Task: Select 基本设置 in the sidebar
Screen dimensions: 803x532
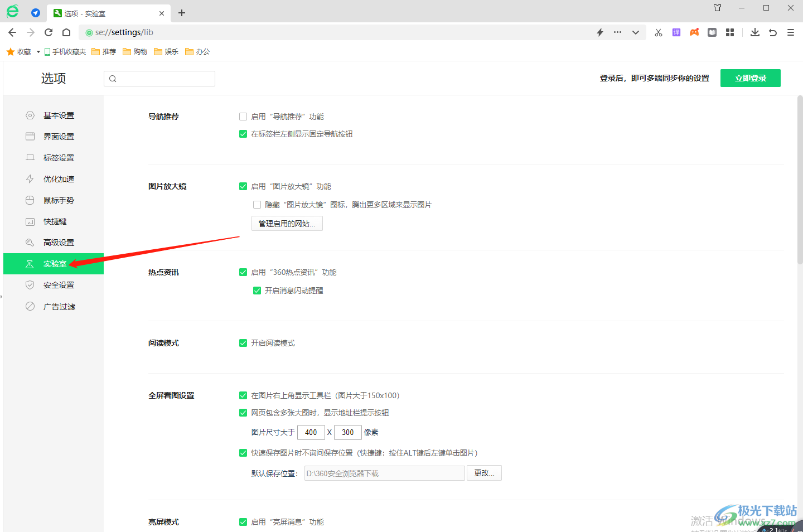Action: point(54,115)
